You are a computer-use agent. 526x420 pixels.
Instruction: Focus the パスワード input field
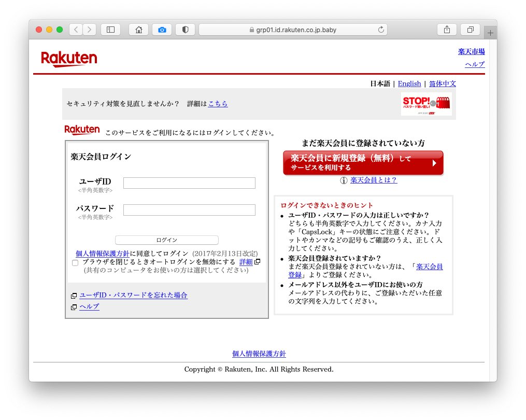189,210
